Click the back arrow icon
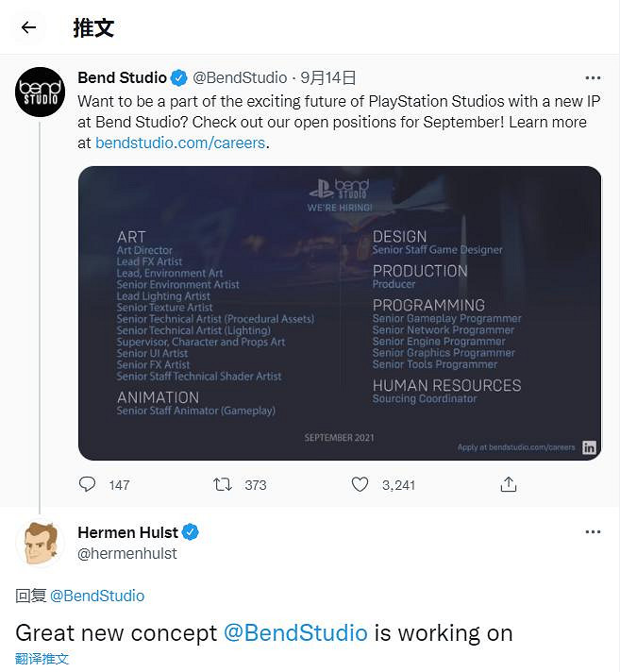Screen dimensions: 620x672 [28, 27]
